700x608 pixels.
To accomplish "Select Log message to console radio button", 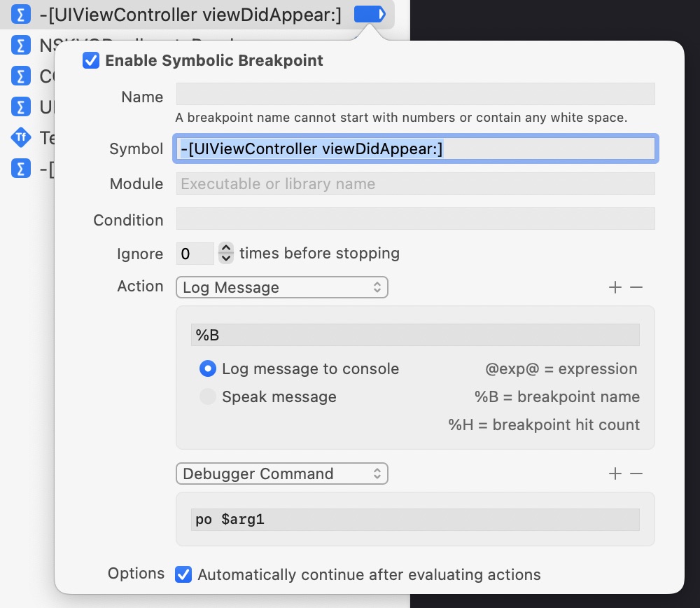I will 208,368.
